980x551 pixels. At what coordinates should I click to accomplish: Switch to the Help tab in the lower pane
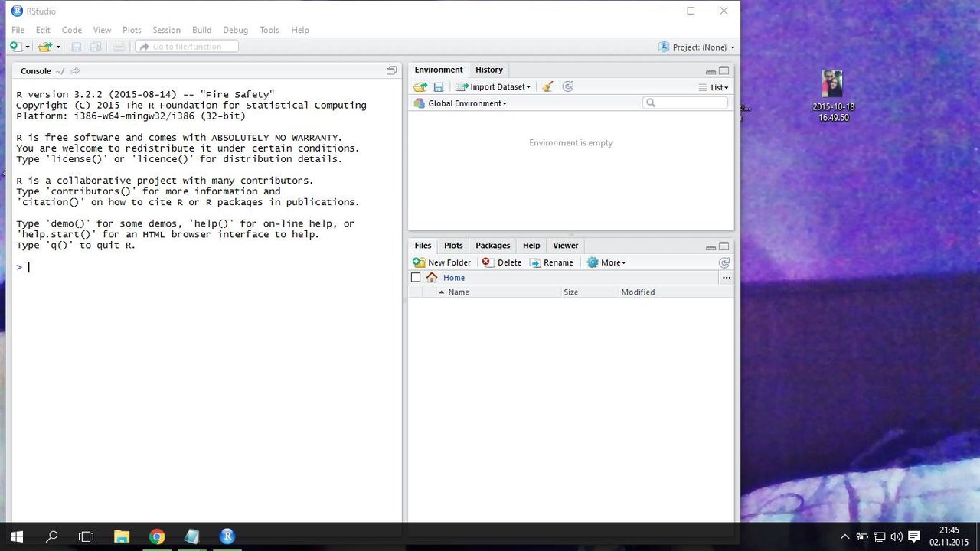[531, 246]
